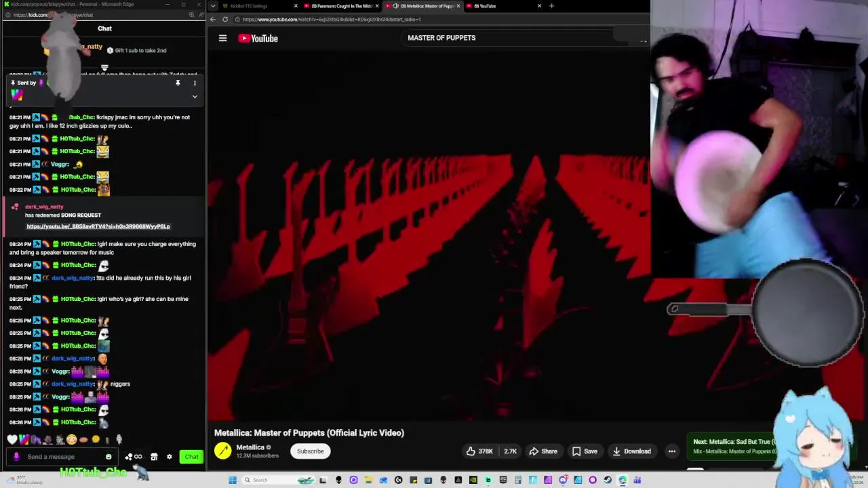Open pinned message three-dot options

click(195, 83)
